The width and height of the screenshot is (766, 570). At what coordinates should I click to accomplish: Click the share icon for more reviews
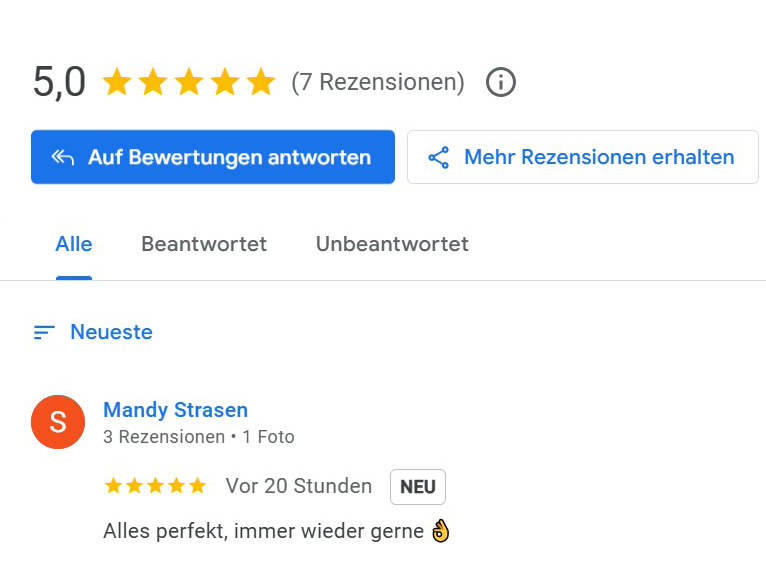pos(438,157)
